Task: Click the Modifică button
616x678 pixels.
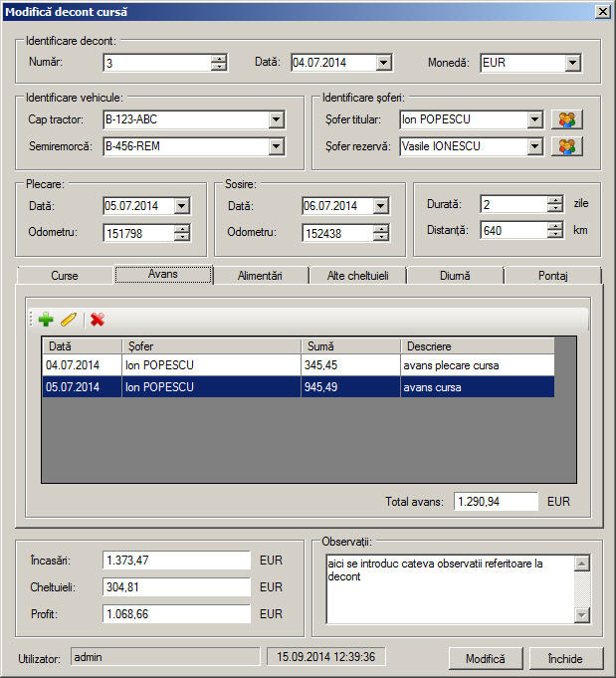Action: (x=485, y=658)
